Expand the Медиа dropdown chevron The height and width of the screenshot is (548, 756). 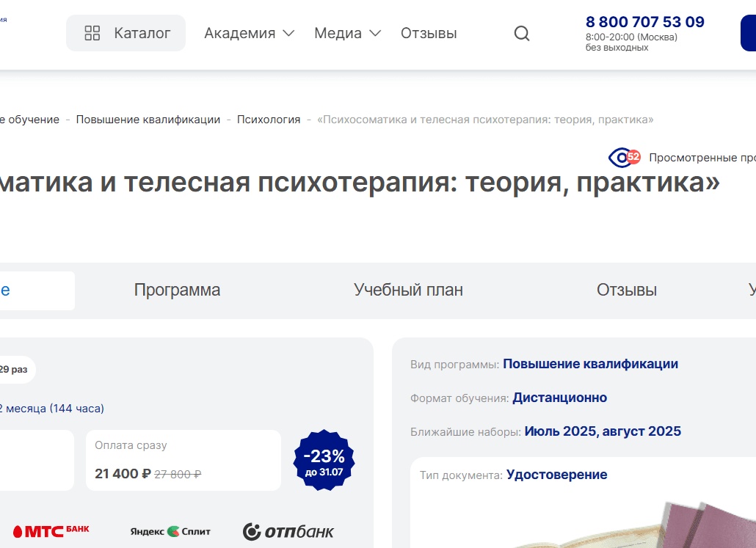tap(375, 33)
